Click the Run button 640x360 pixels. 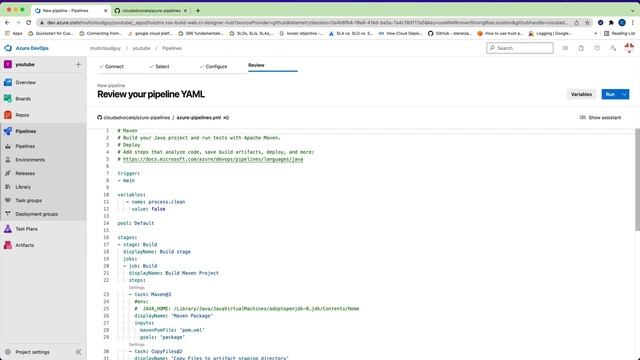[x=610, y=94]
